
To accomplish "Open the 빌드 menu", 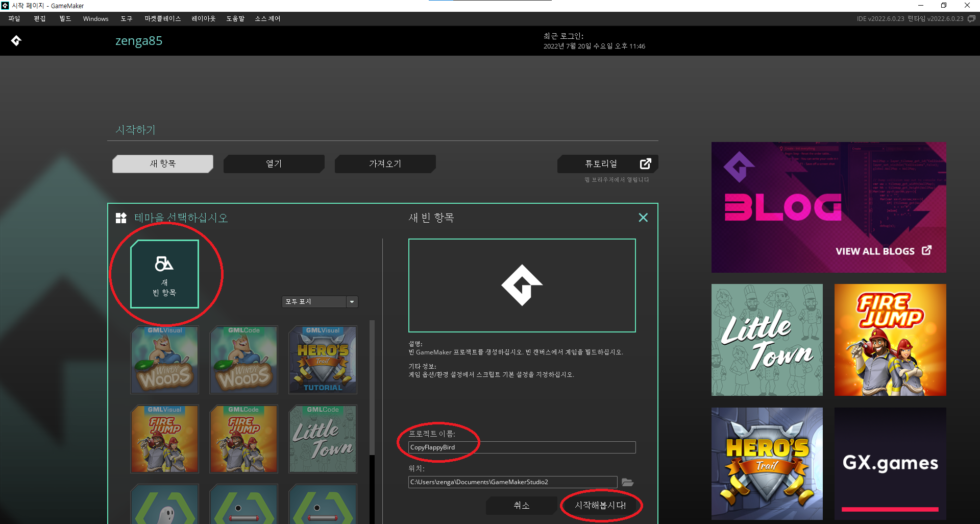I will (65, 18).
